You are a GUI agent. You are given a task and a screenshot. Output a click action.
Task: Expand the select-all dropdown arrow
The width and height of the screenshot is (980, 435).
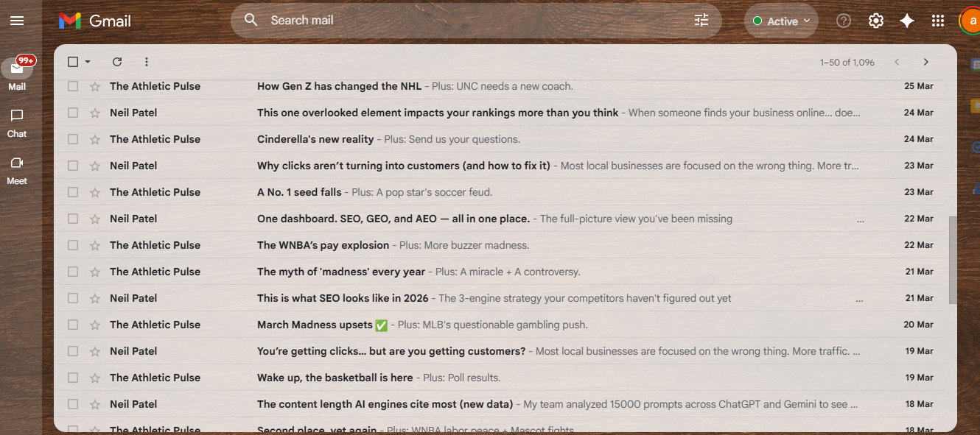pyautogui.click(x=86, y=62)
